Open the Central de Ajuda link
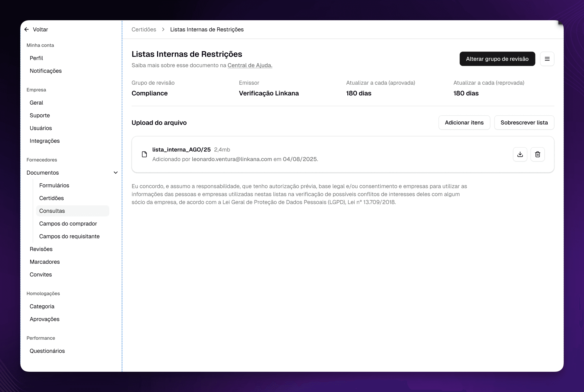Viewport: 584px width, 392px height. coord(250,65)
